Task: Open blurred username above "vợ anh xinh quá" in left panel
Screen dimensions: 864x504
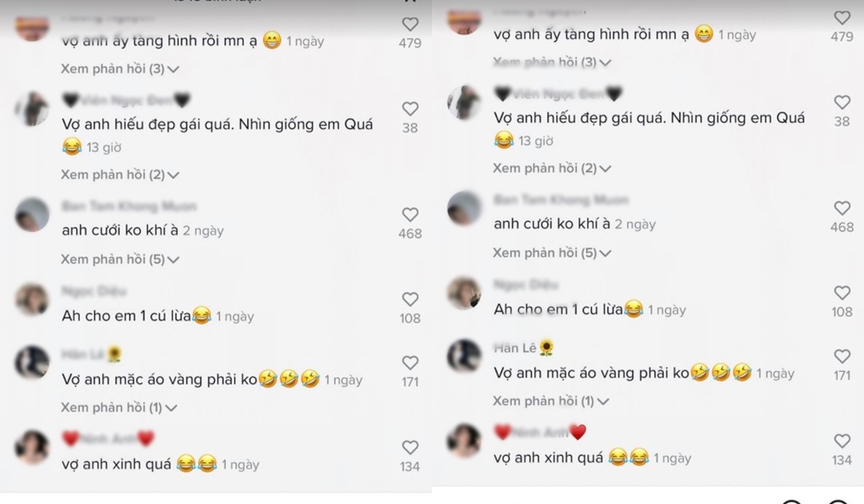Action: point(108,438)
